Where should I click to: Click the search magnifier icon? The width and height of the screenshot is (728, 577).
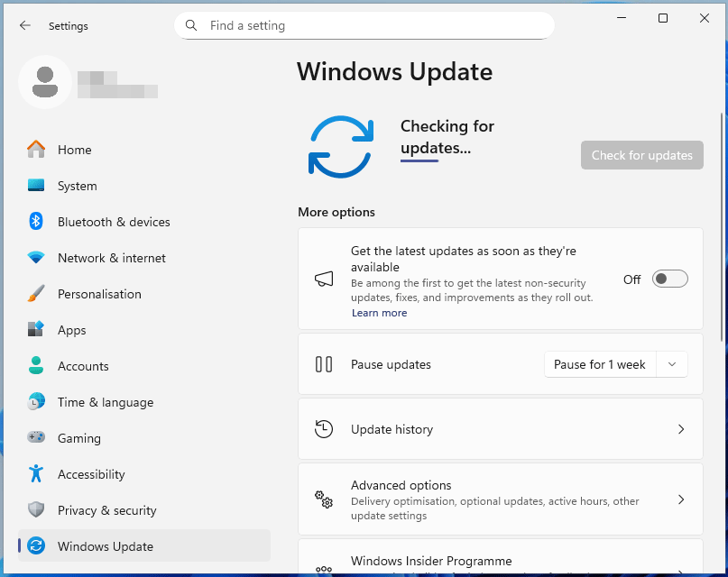191,25
